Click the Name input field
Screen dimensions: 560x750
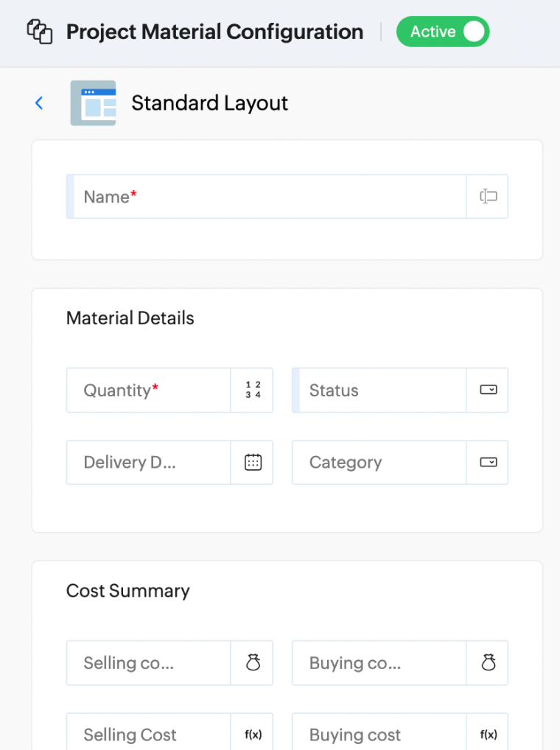pos(265,196)
